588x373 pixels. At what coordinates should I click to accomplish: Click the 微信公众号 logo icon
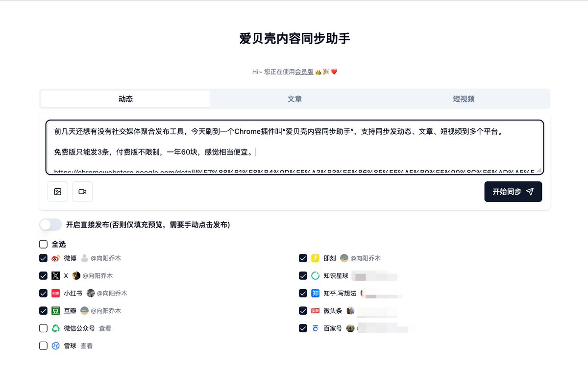pos(56,328)
